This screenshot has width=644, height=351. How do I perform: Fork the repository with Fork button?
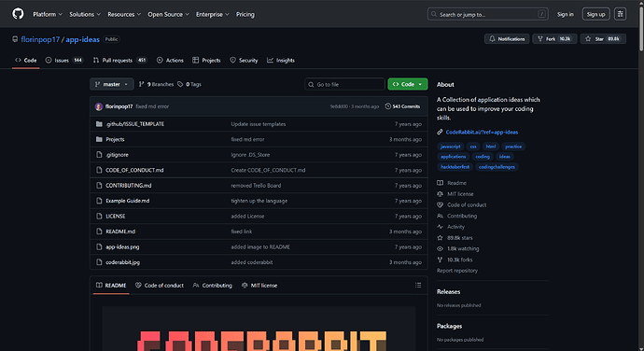[554, 39]
